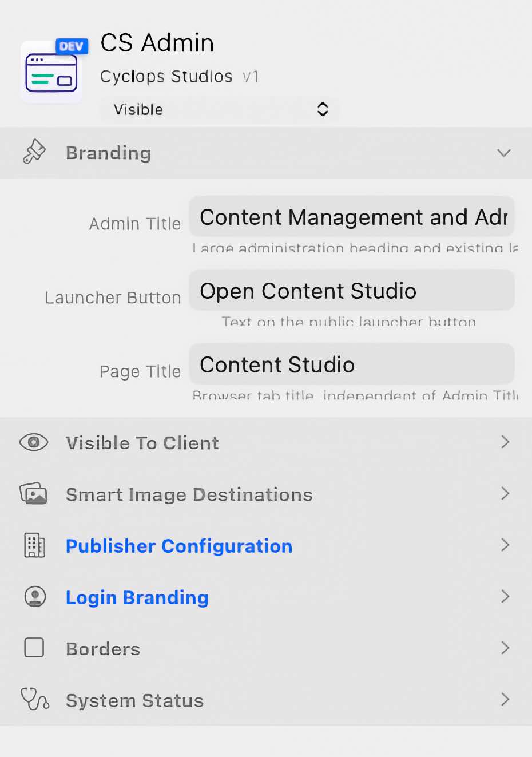The height and width of the screenshot is (757, 532).
Task: Open the Borders section label
Action: click(103, 649)
